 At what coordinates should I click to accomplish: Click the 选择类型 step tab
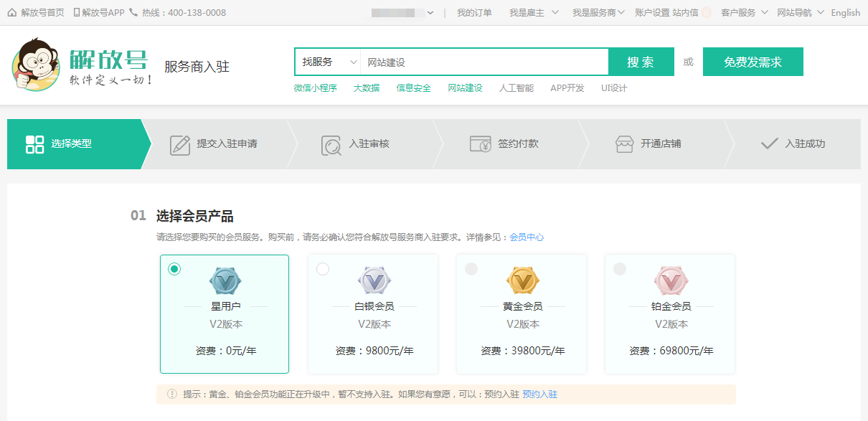[72, 144]
